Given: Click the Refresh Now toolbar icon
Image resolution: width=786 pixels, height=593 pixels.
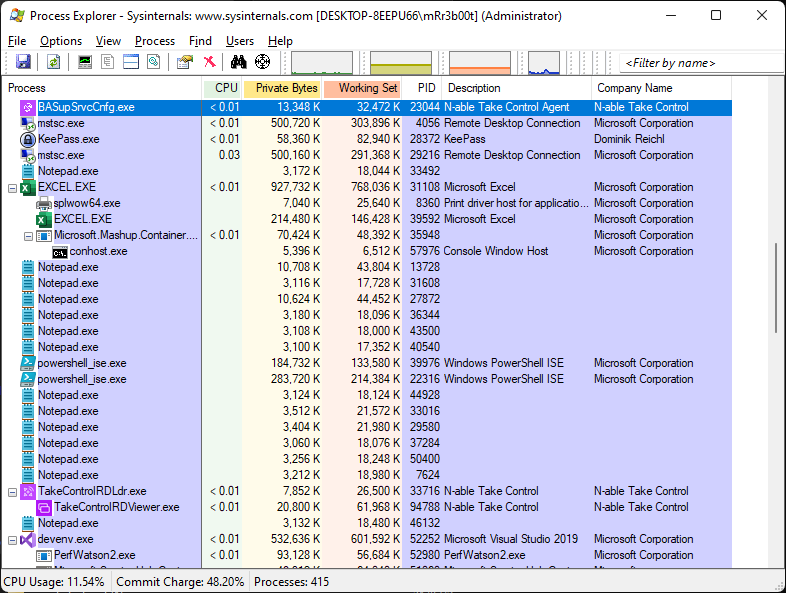Looking at the screenshot, I should [53, 62].
